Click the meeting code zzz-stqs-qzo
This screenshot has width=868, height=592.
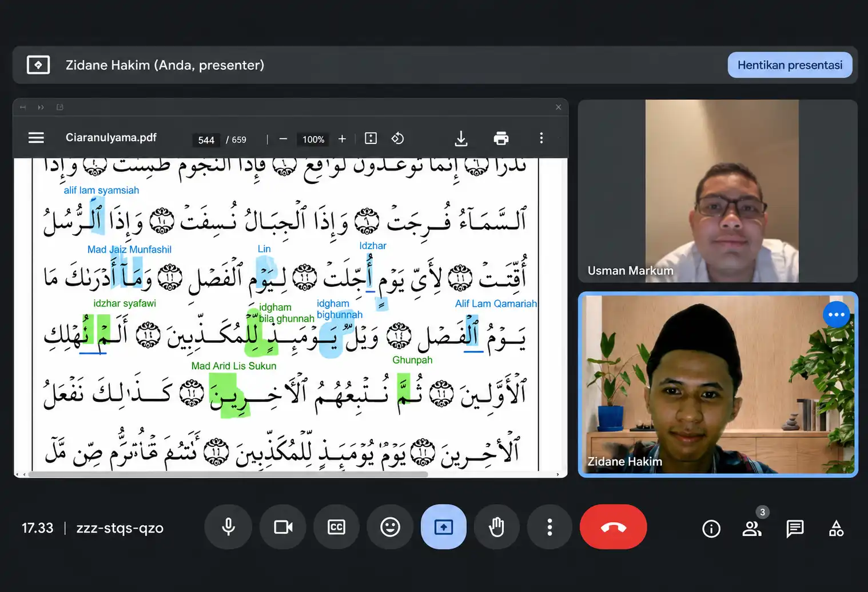(x=120, y=528)
